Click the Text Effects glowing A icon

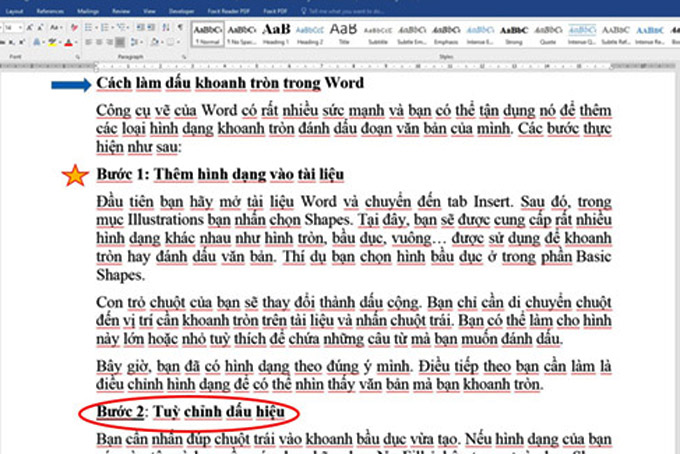coord(36,42)
